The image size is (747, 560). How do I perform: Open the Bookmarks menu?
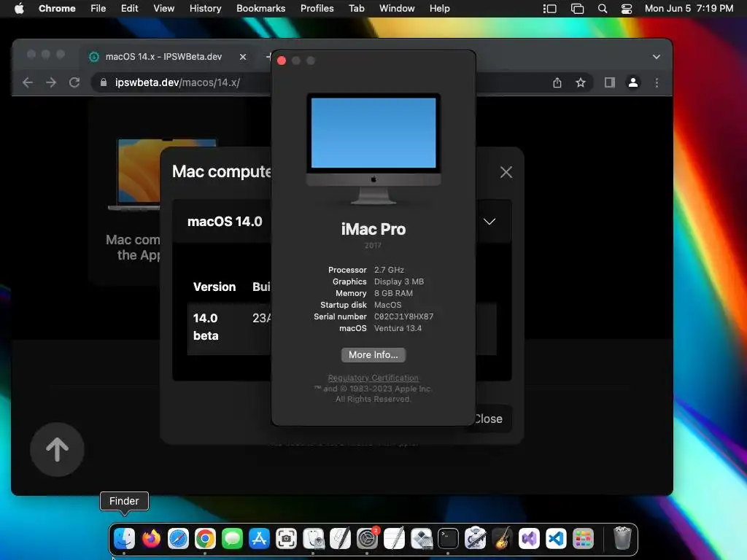260,9
